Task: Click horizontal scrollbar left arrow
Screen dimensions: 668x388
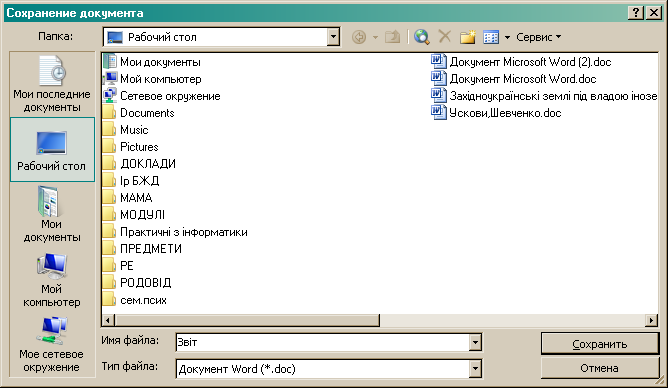Action: (108, 320)
